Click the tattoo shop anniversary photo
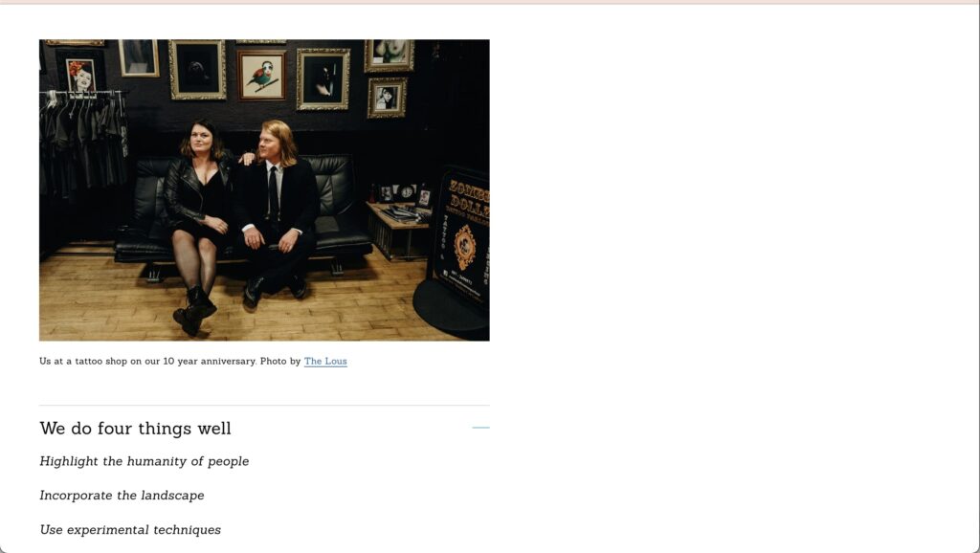This screenshot has height=553, width=980. coord(264,190)
